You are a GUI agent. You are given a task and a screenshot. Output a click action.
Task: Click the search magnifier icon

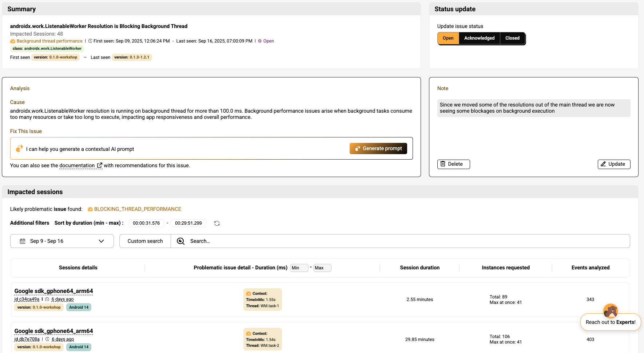click(180, 241)
